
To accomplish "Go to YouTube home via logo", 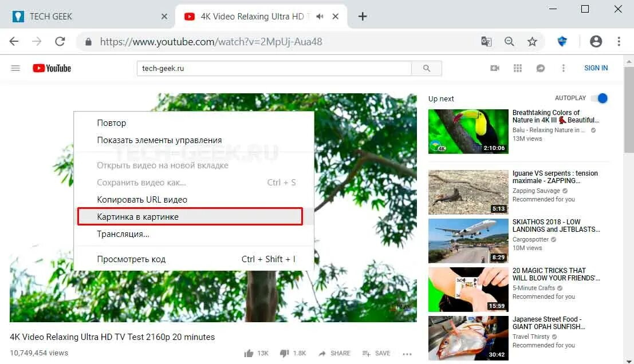I will coord(52,68).
